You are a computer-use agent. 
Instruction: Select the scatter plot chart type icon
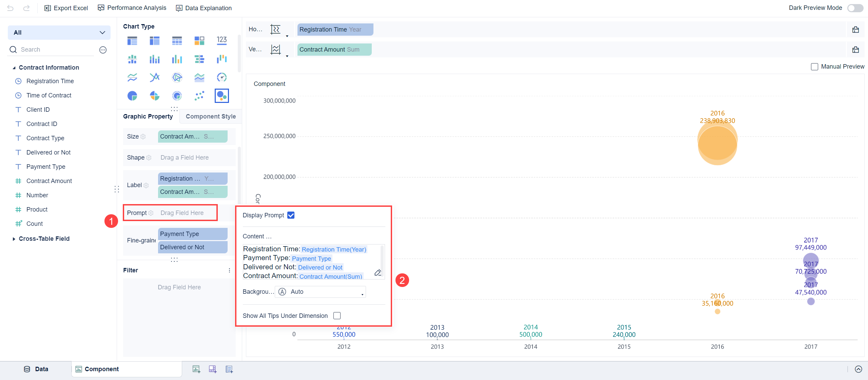coord(199,96)
